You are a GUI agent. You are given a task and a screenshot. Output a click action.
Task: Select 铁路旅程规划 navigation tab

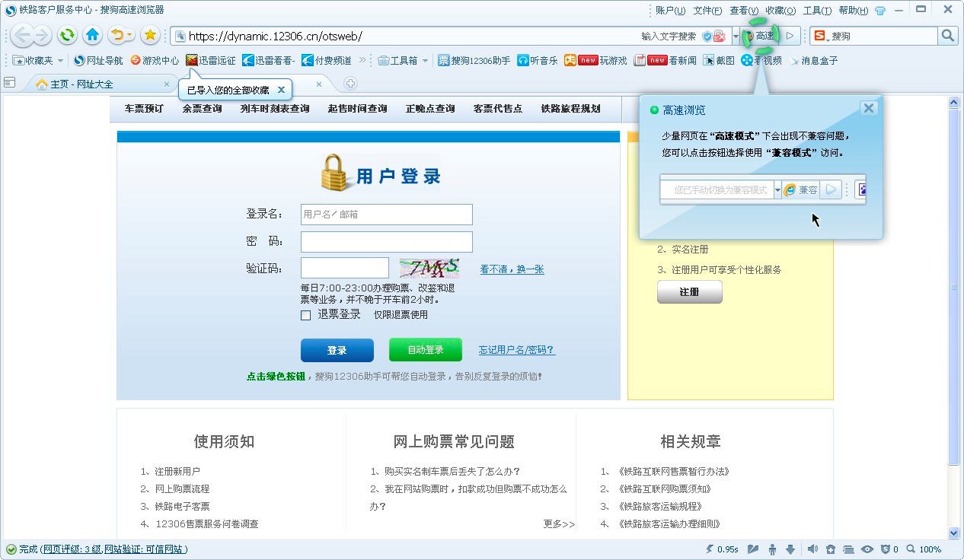point(570,109)
